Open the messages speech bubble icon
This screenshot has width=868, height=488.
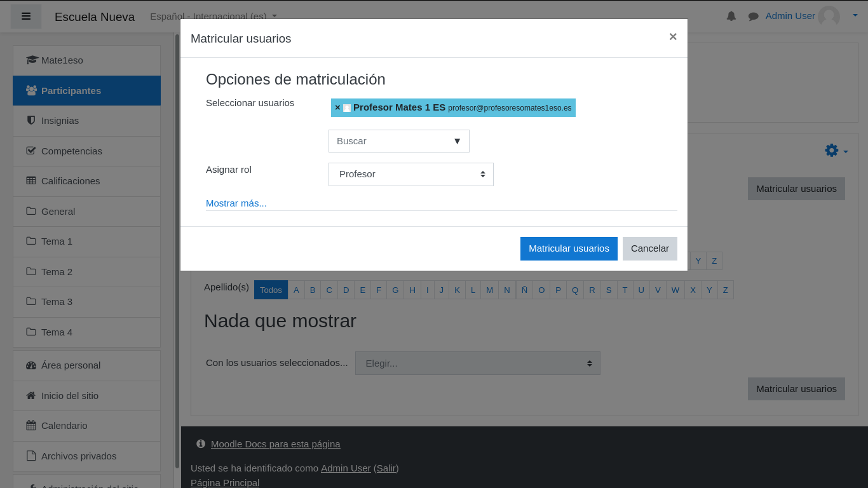pyautogui.click(x=754, y=16)
